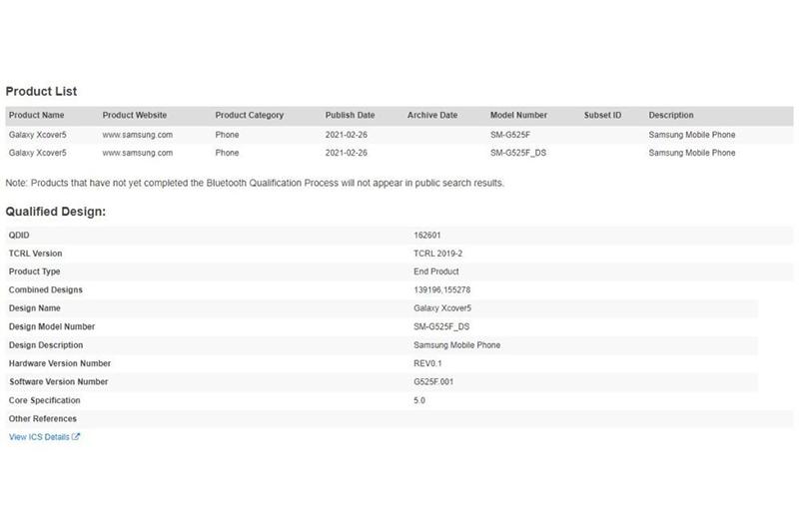Click the Qualified Design heading
The image size is (799, 532).
click(x=56, y=212)
